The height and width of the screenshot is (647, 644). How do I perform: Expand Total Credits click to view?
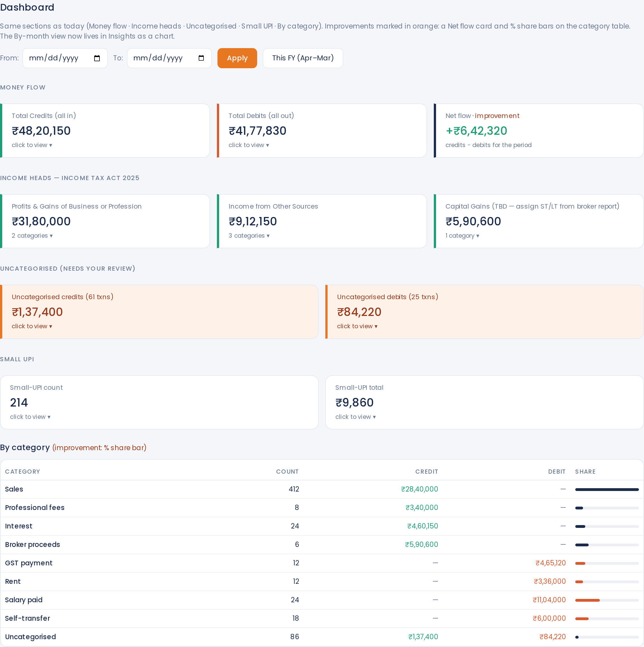click(x=32, y=145)
